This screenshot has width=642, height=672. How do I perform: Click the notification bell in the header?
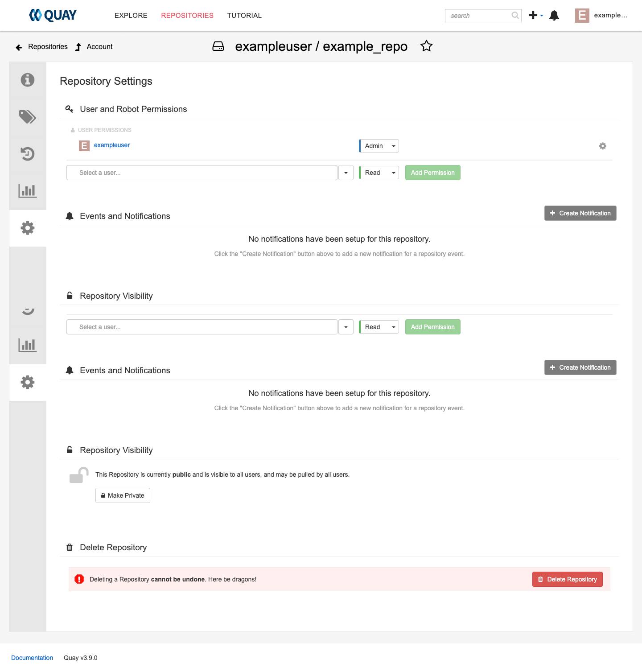click(x=554, y=16)
